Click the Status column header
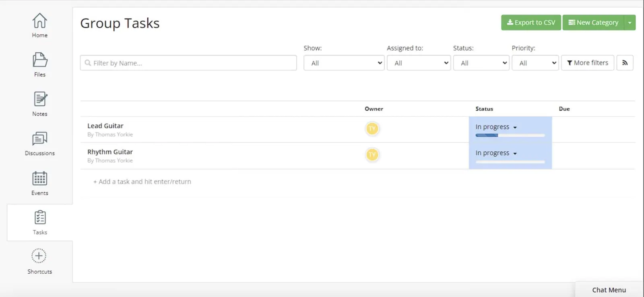The height and width of the screenshot is (297, 644). (484, 109)
